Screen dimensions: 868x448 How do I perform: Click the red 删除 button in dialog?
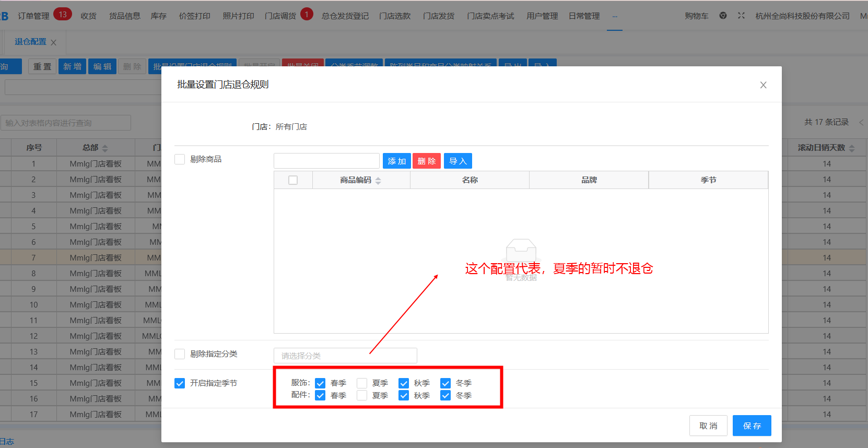click(x=426, y=161)
